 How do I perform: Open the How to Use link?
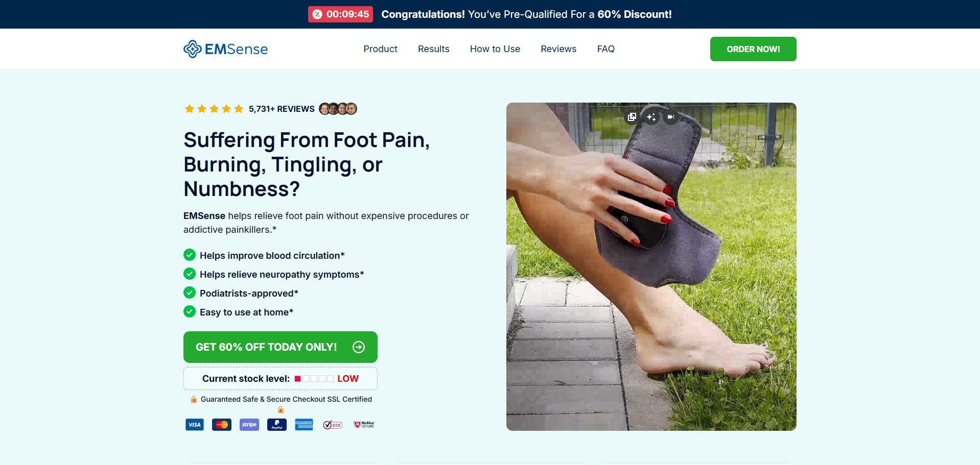pos(495,49)
